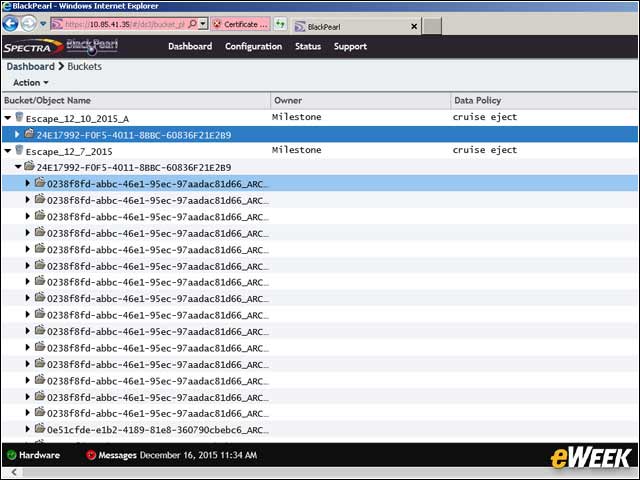Image resolution: width=640 pixels, height=480 pixels.
Task: Click the green Hardware status icon
Action: point(11,455)
